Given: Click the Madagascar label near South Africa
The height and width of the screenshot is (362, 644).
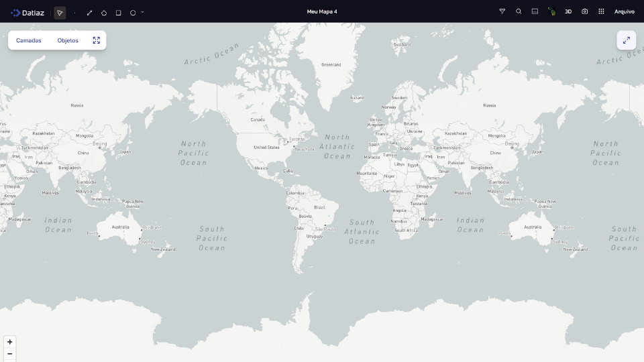Looking at the screenshot, I should pyautogui.click(x=432, y=219).
